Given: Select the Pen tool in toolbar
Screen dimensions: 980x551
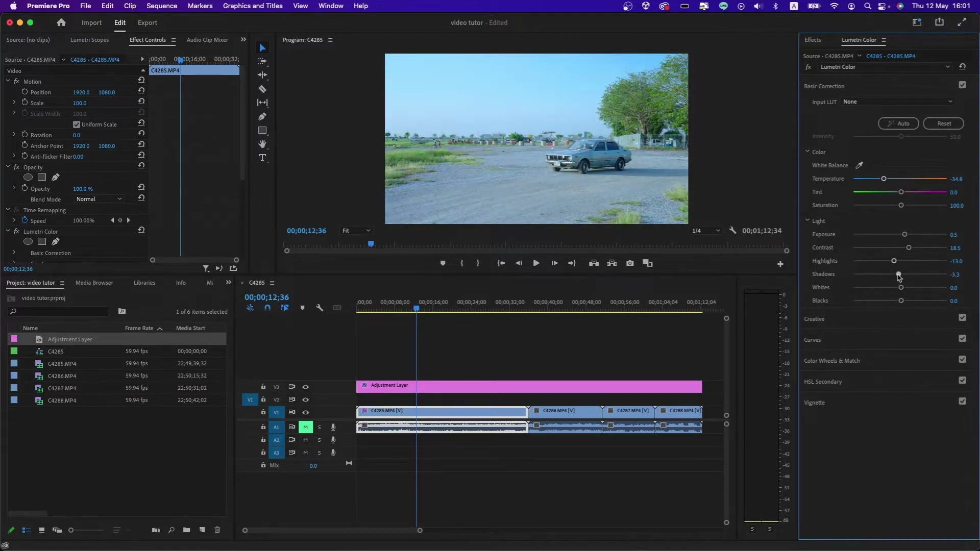Looking at the screenshot, I should tap(262, 116).
